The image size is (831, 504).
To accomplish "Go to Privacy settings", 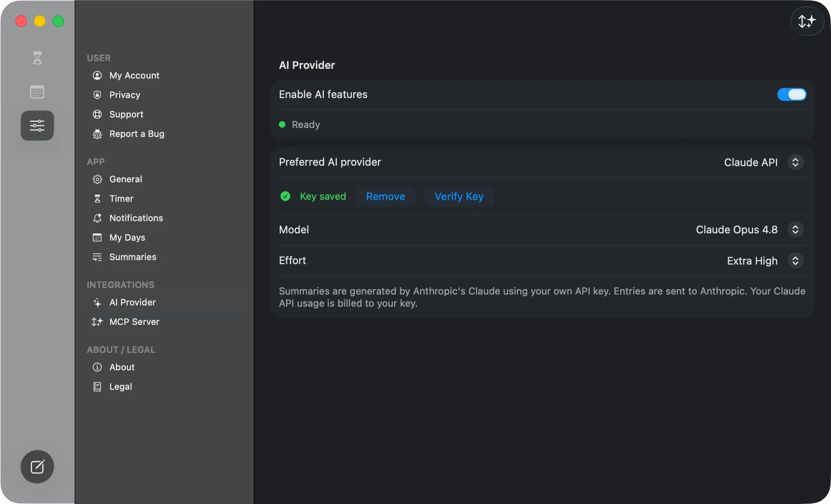I will [x=125, y=95].
